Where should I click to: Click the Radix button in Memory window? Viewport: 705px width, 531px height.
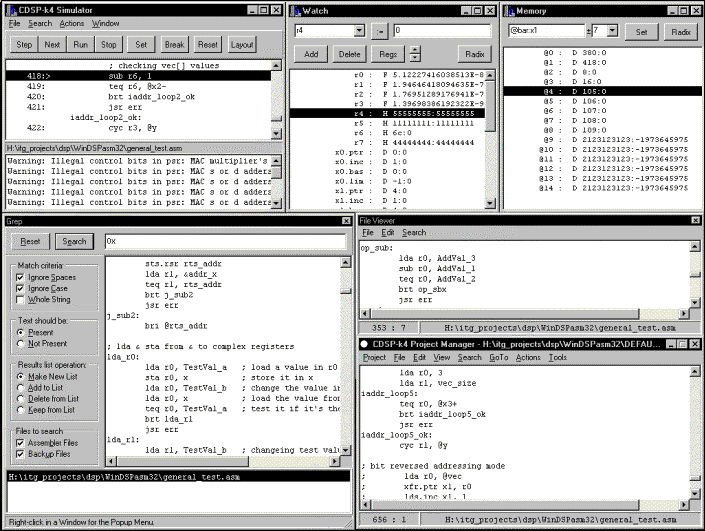(x=681, y=32)
